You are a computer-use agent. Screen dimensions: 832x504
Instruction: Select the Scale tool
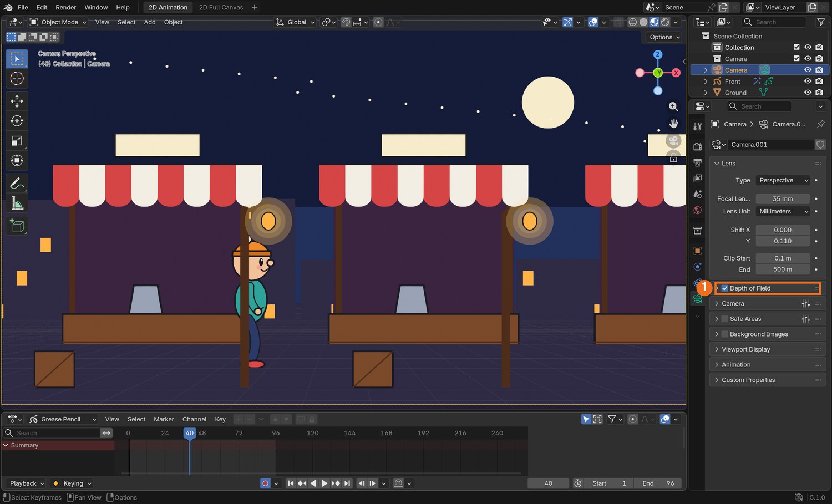point(17,141)
